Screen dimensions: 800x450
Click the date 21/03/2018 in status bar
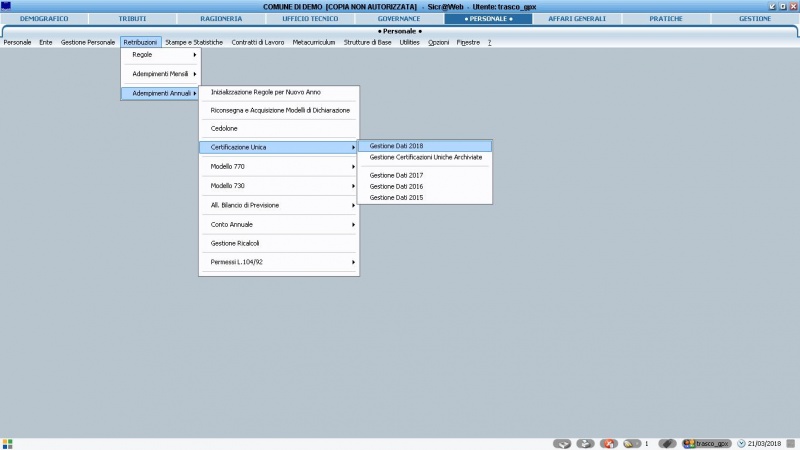point(764,444)
